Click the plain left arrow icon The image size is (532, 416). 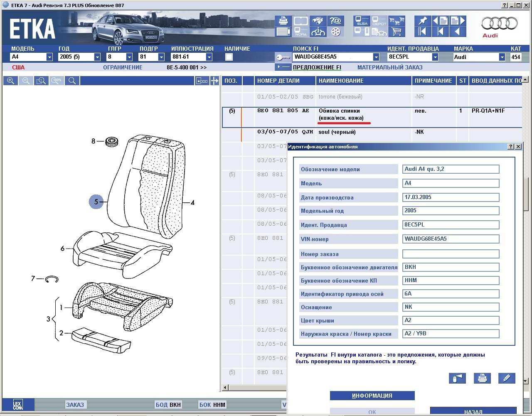pyautogui.click(x=458, y=32)
